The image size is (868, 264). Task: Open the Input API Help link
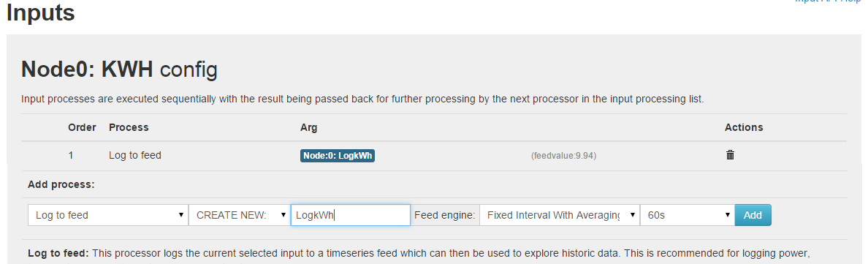coord(831,1)
